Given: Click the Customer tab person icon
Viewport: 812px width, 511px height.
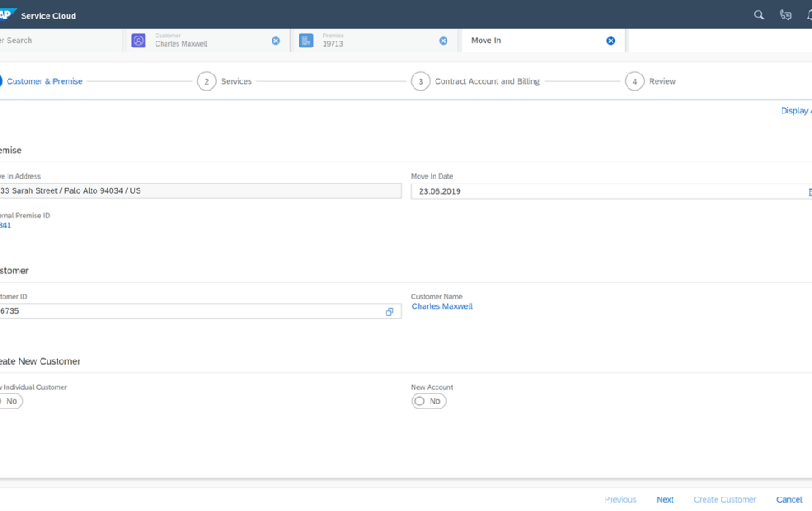Looking at the screenshot, I should pos(138,41).
